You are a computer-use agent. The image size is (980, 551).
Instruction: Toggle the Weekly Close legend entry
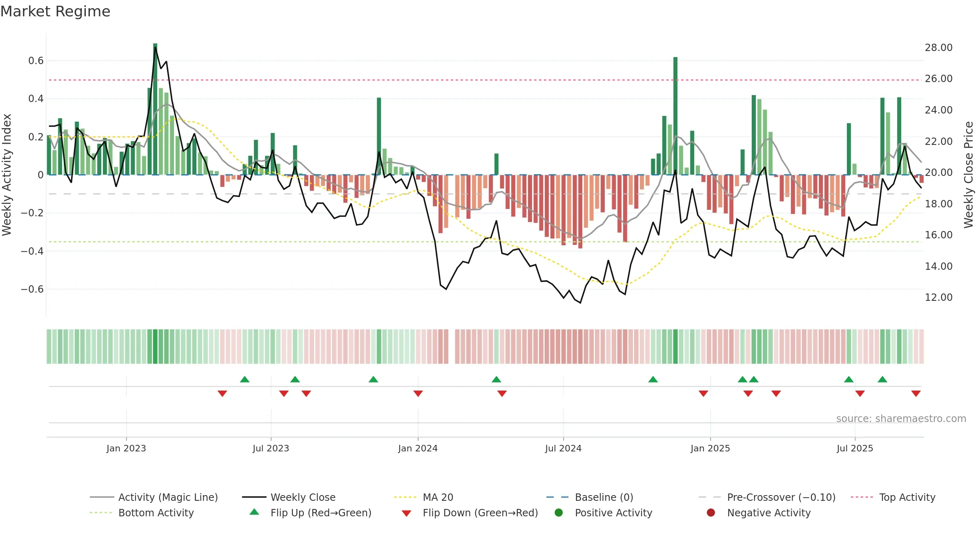coord(289,497)
